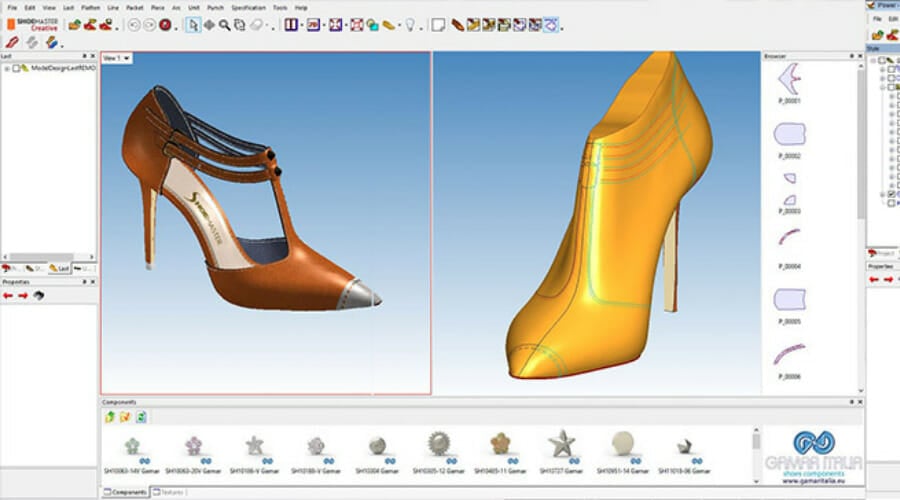Screen dimensions: 900x500
Task: Select piece thumbnail P_00006 in Browser
Action: tap(789, 354)
